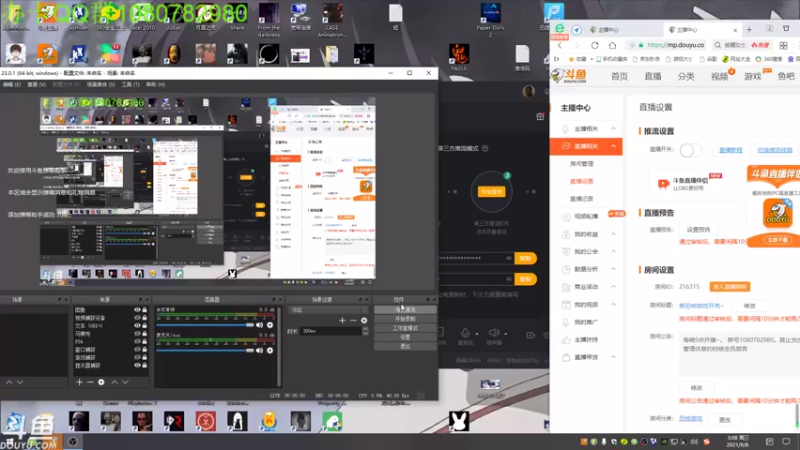Open 分类 in Douyu top navigation

[686, 77]
